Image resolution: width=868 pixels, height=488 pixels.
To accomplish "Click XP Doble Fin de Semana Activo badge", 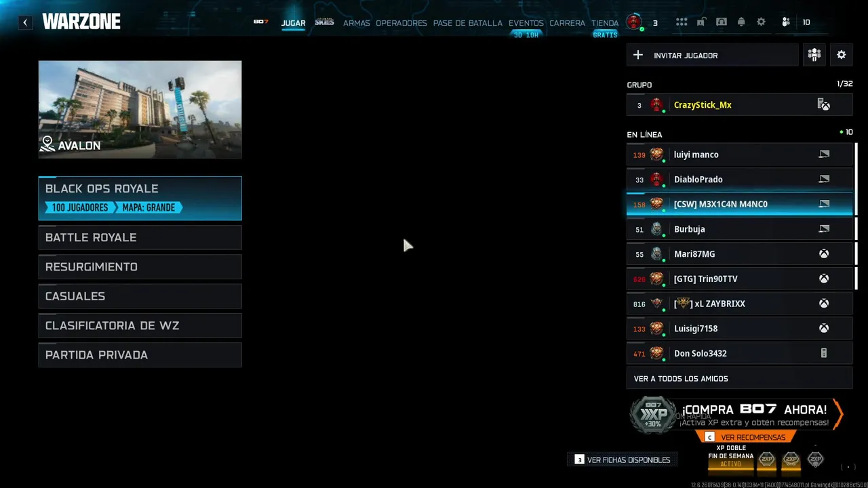I will [731, 456].
